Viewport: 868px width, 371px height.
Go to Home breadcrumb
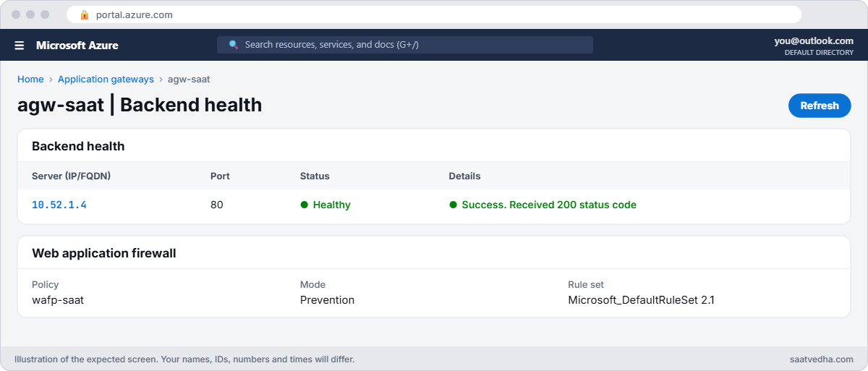click(30, 79)
